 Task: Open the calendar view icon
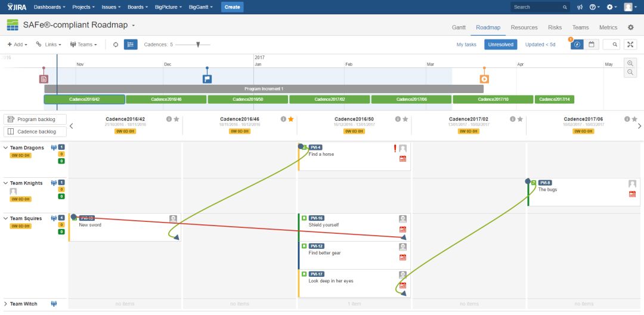[x=592, y=44]
